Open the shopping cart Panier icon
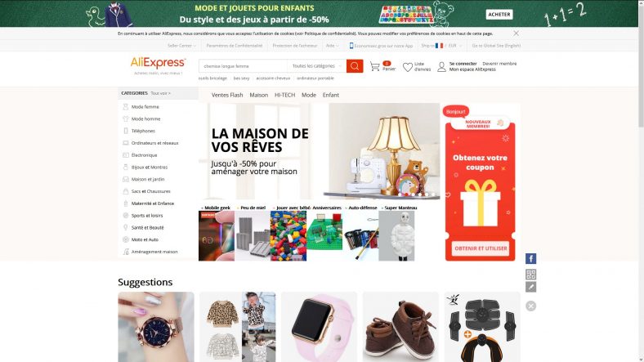The width and height of the screenshot is (644, 362). (x=374, y=66)
